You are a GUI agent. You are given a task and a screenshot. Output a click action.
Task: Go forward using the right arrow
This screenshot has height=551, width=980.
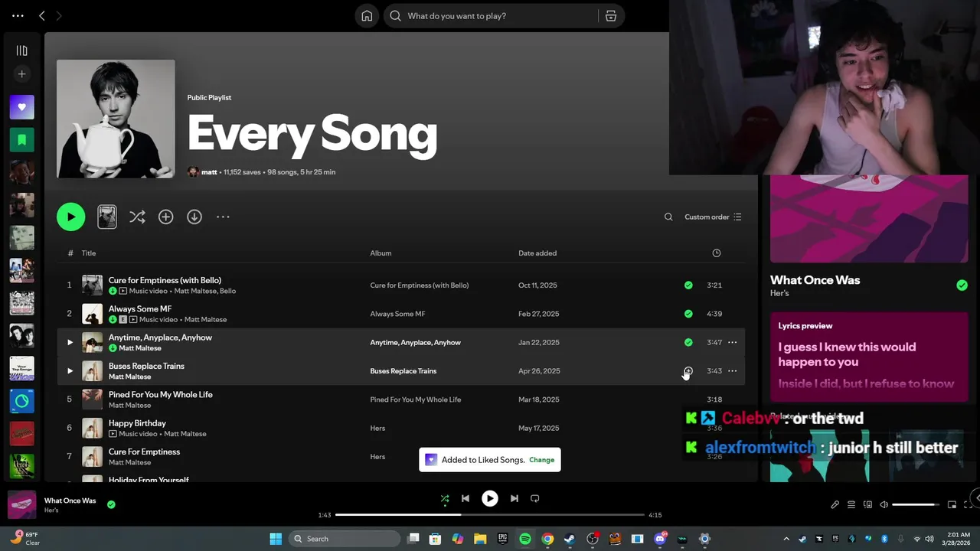[59, 15]
